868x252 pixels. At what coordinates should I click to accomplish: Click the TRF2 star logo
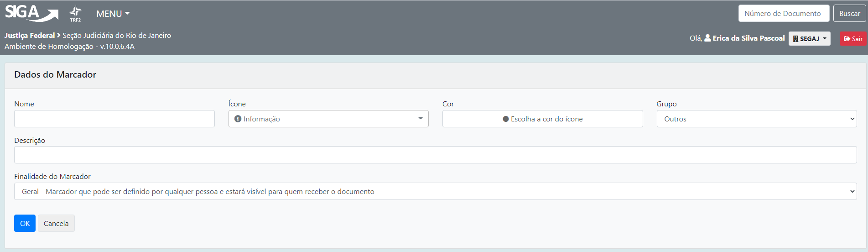[x=75, y=13]
